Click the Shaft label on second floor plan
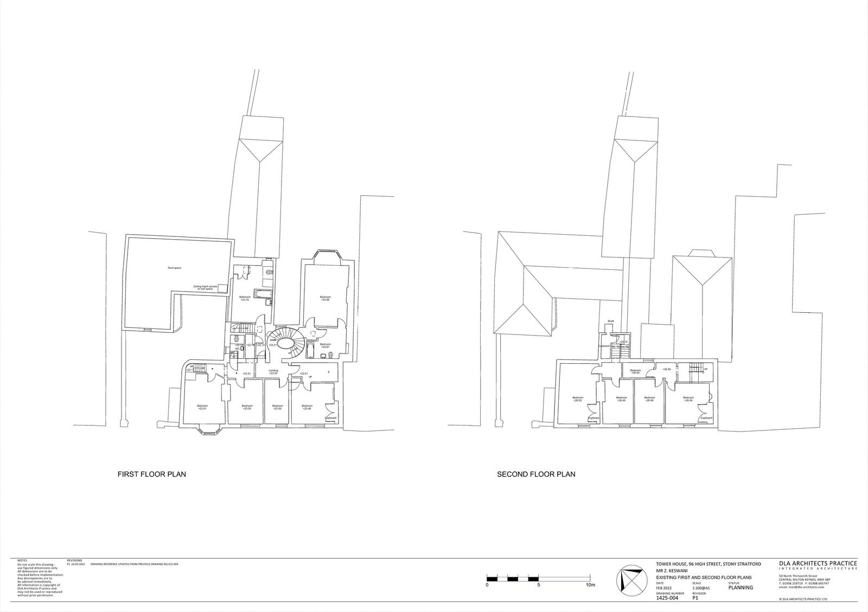This screenshot has width=868, height=612. click(610, 321)
